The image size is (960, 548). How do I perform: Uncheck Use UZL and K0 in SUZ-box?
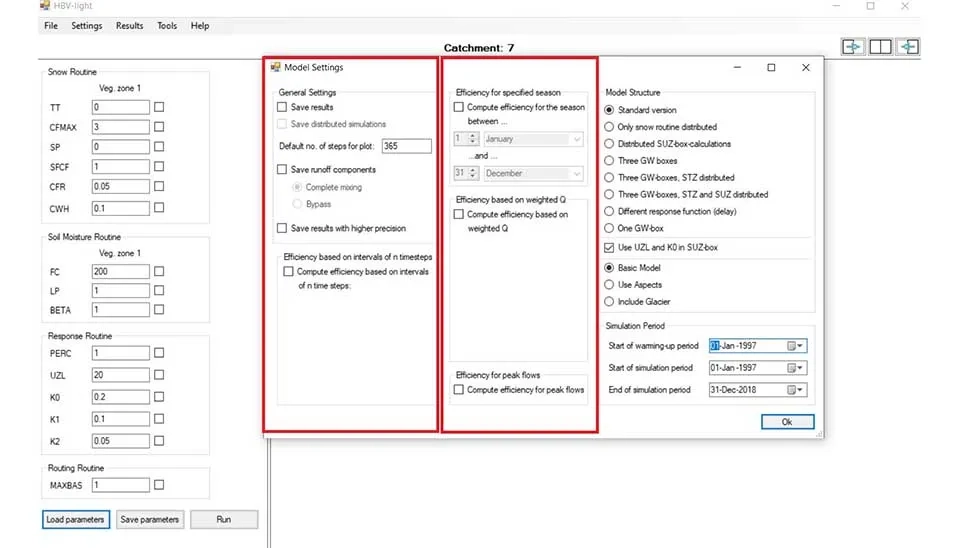tap(610, 247)
